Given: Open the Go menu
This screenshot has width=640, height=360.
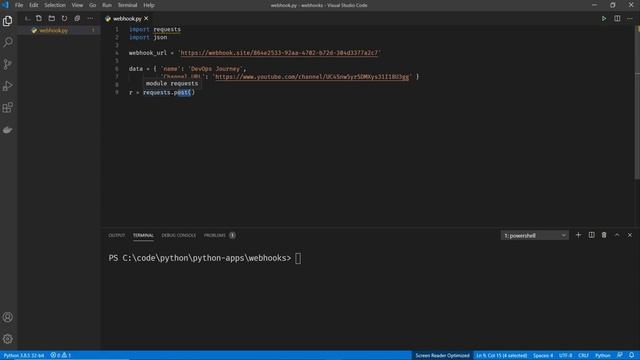Looking at the screenshot, I should 93,5.
